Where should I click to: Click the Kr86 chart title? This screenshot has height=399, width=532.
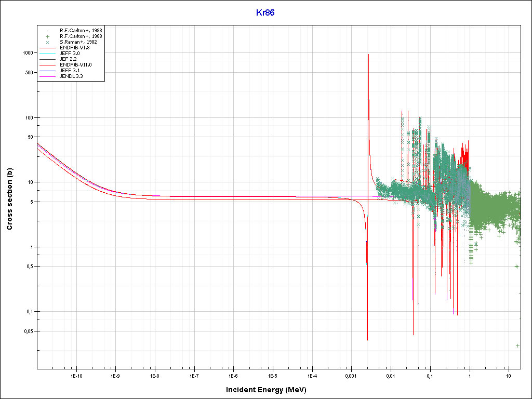click(265, 12)
